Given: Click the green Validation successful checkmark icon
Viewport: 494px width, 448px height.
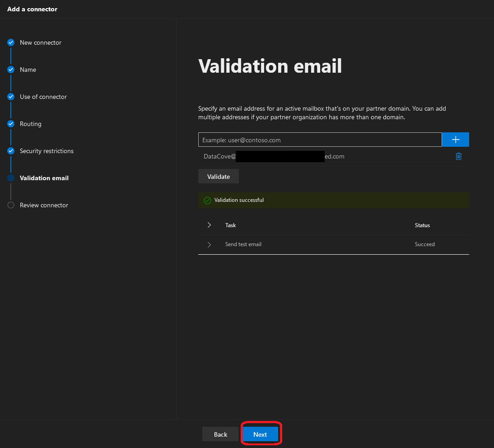Looking at the screenshot, I should pos(207,201).
